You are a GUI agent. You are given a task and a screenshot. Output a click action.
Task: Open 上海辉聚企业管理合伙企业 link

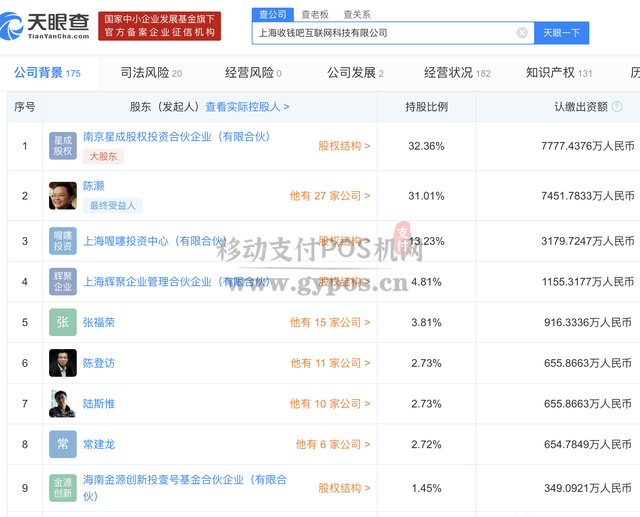point(176,282)
